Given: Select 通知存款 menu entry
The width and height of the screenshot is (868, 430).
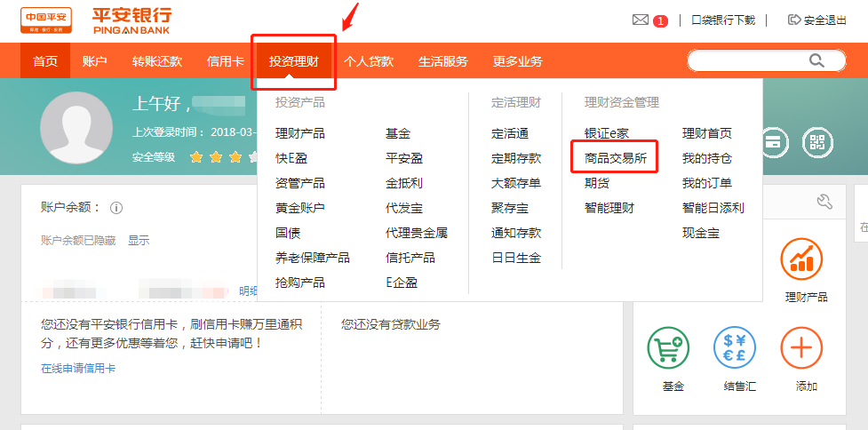Looking at the screenshot, I should tap(516, 233).
